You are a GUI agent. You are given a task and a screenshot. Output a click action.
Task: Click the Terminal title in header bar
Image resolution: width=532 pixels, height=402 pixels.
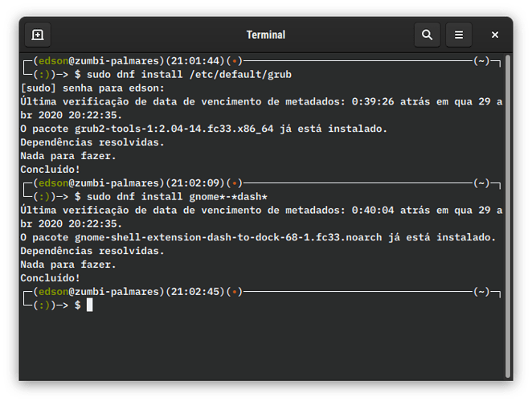click(266, 35)
